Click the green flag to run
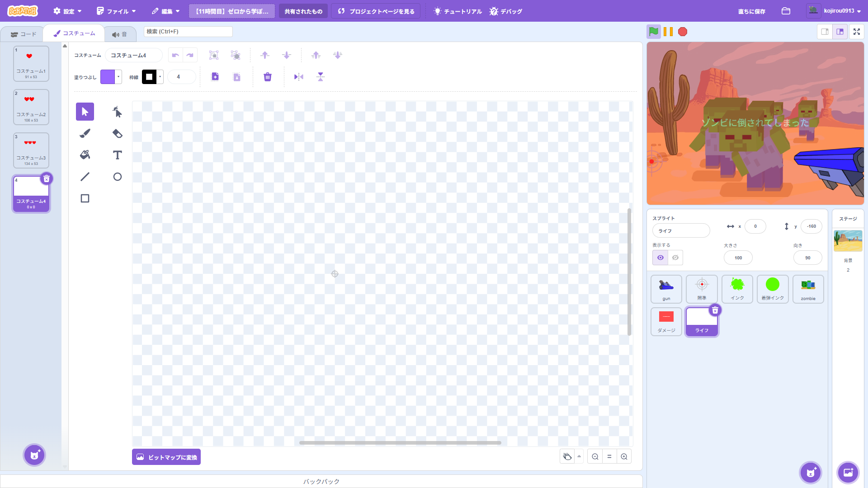This screenshot has width=868, height=488. coord(654,32)
